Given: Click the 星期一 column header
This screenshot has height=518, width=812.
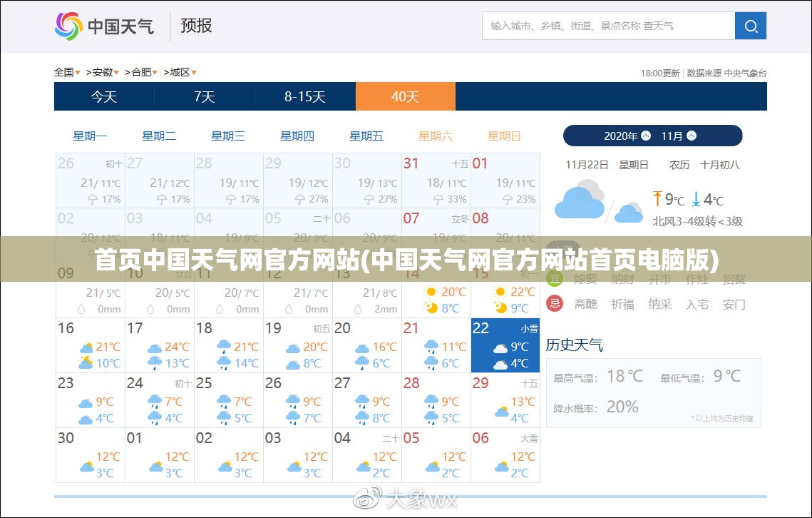Looking at the screenshot, I should click(x=90, y=136).
